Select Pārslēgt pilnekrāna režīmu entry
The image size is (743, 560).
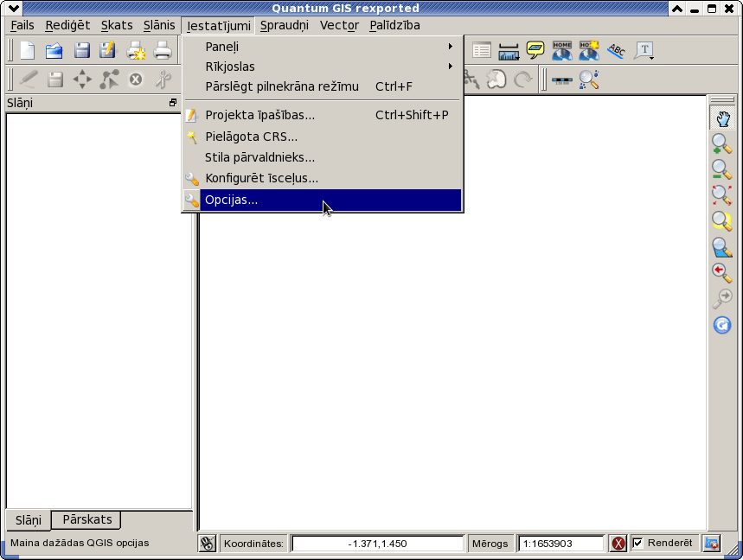pos(323,86)
